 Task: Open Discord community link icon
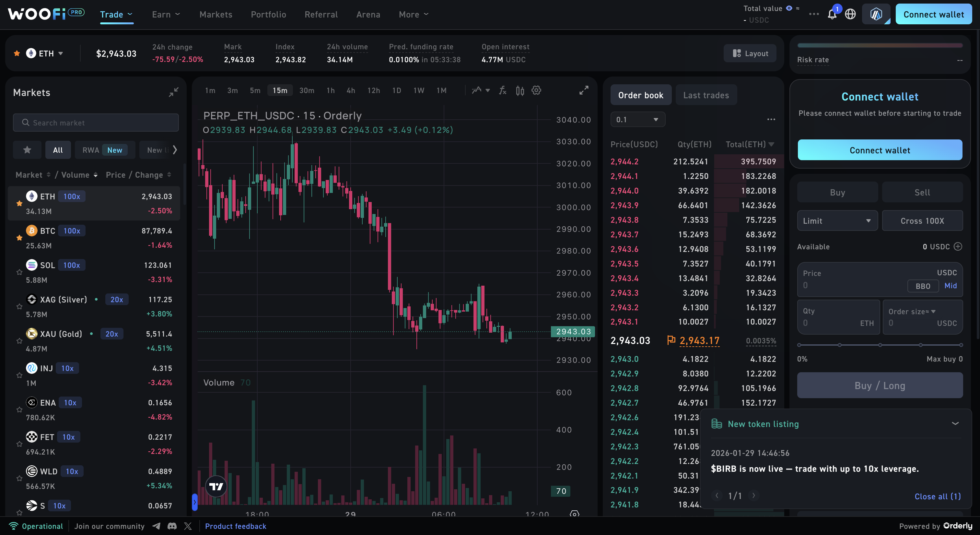172,526
